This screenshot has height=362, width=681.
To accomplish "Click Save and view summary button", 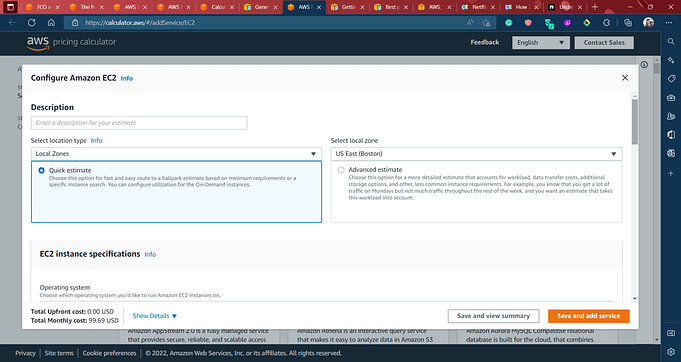I will (x=493, y=316).
